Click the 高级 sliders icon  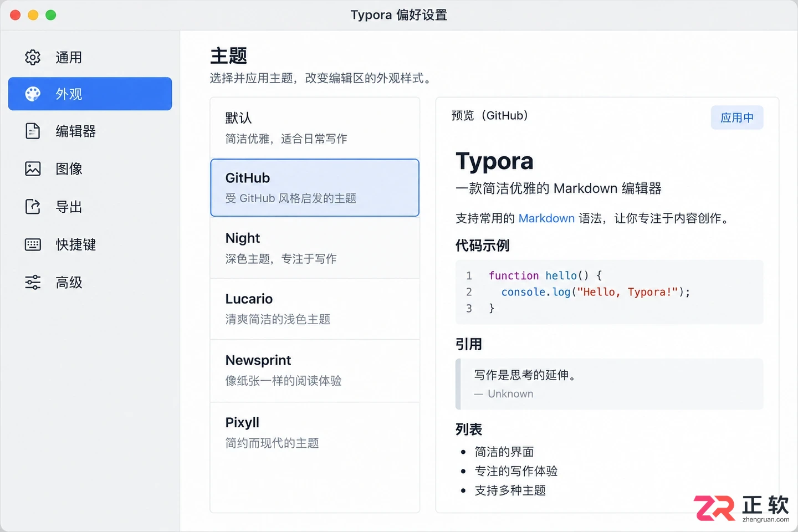[x=33, y=282]
